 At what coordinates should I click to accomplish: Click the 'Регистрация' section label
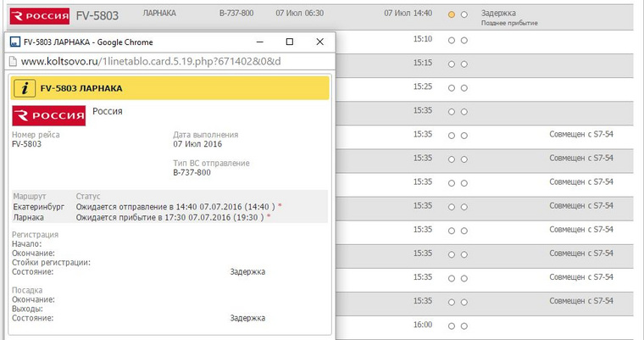35,235
